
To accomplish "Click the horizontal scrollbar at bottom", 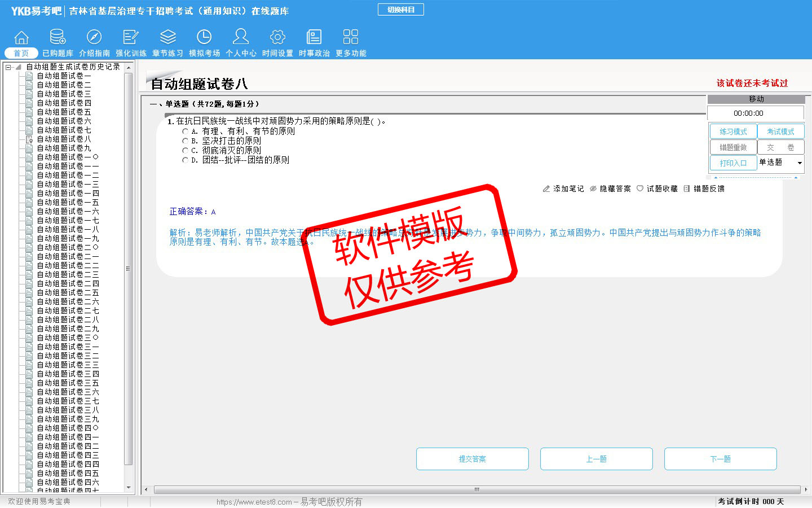I will point(476,489).
